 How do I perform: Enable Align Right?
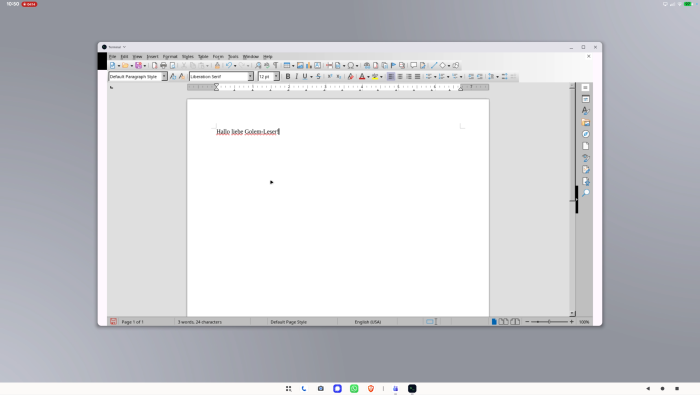[408, 77]
